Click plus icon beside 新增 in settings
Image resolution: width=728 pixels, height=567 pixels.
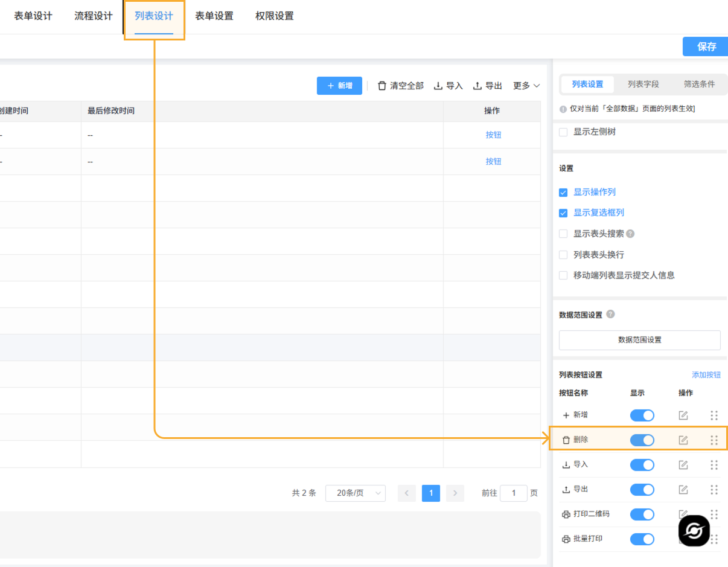566,415
